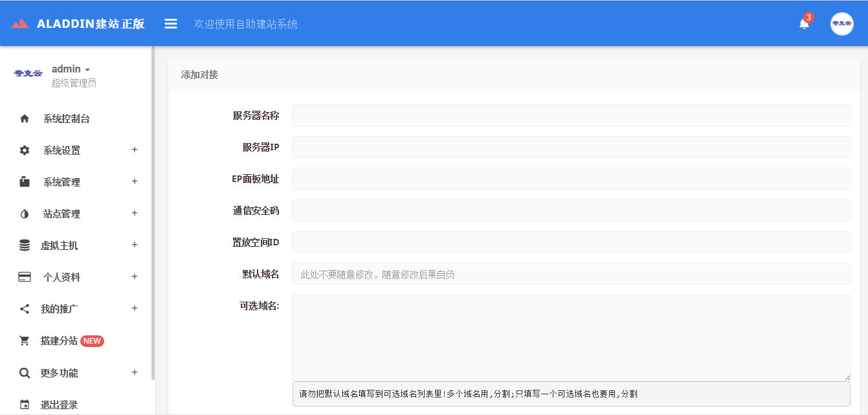
Task: Click the notification bell icon
Action: (x=804, y=24)
